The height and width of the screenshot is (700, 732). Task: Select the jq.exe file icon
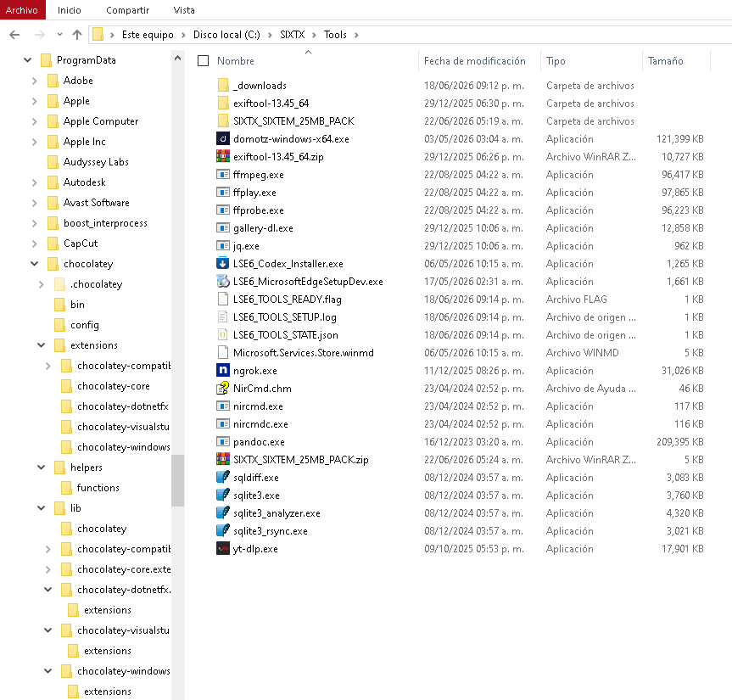(223, 245)
